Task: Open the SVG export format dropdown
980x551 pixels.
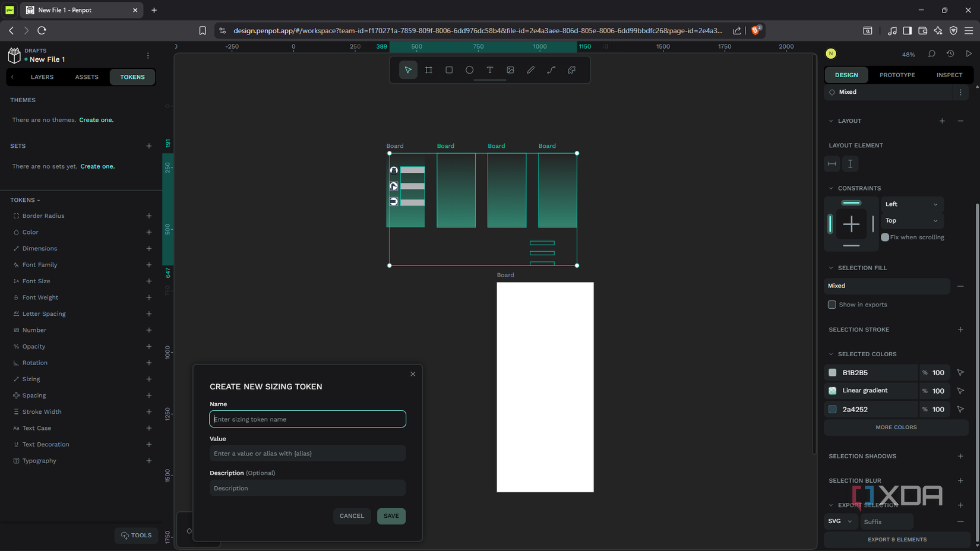Action: 840,521
